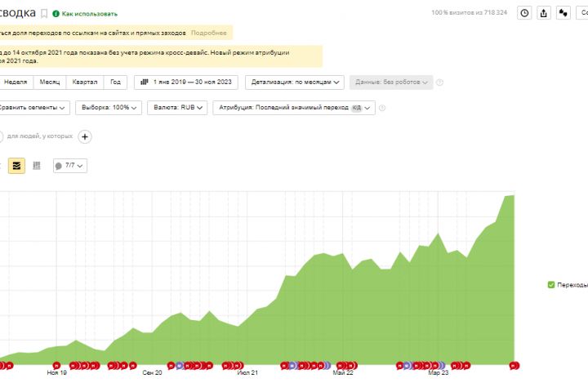Open the date range picker 1 янв 2019 — 30 ноя 2023
Viewport: 588px width, 392px height.
pos(187,82)
